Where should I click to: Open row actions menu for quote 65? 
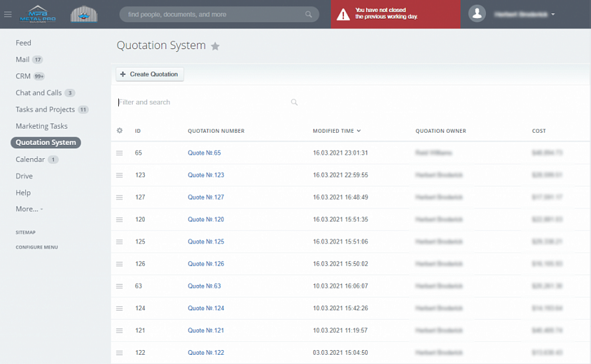[x=120, y=153]
